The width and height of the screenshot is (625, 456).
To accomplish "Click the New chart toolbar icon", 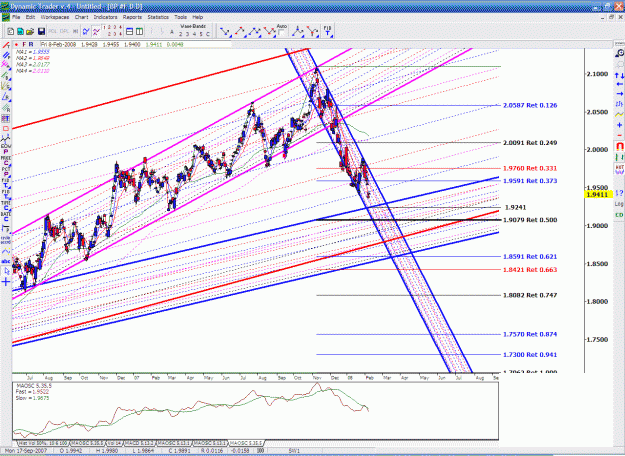I will (x=11, y=31).
